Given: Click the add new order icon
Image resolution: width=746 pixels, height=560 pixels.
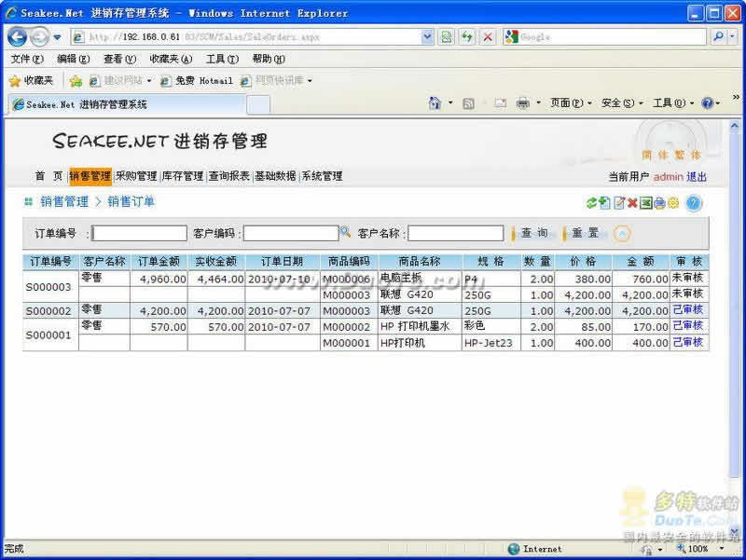Looking at the screenshot, I should click(x=604, y=203).
